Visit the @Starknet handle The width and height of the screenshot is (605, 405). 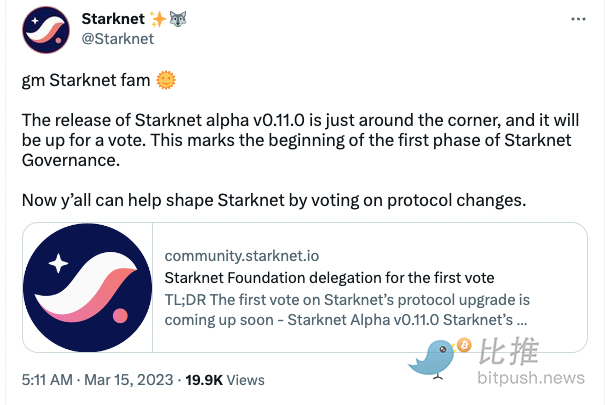tap(118, 39)
